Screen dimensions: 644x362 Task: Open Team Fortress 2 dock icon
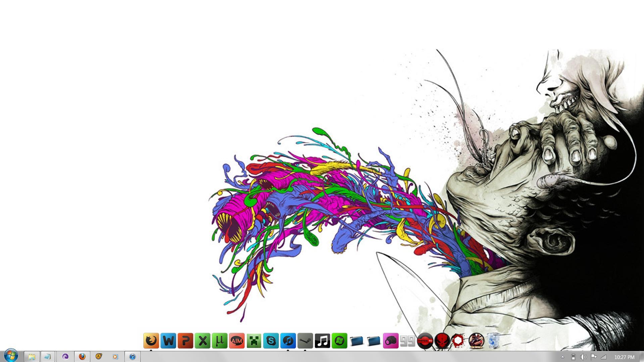pos(476,341)
